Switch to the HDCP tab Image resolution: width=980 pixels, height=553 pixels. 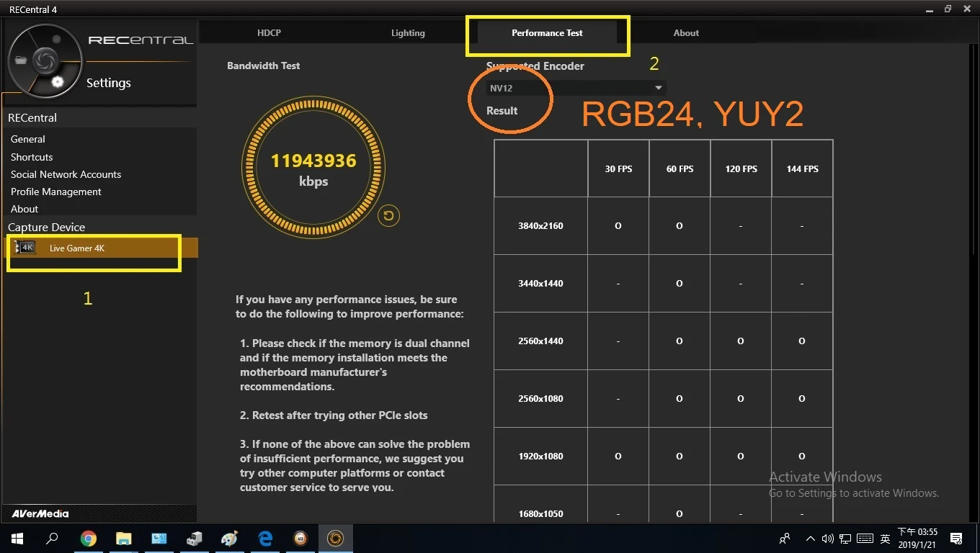(269, 33)
